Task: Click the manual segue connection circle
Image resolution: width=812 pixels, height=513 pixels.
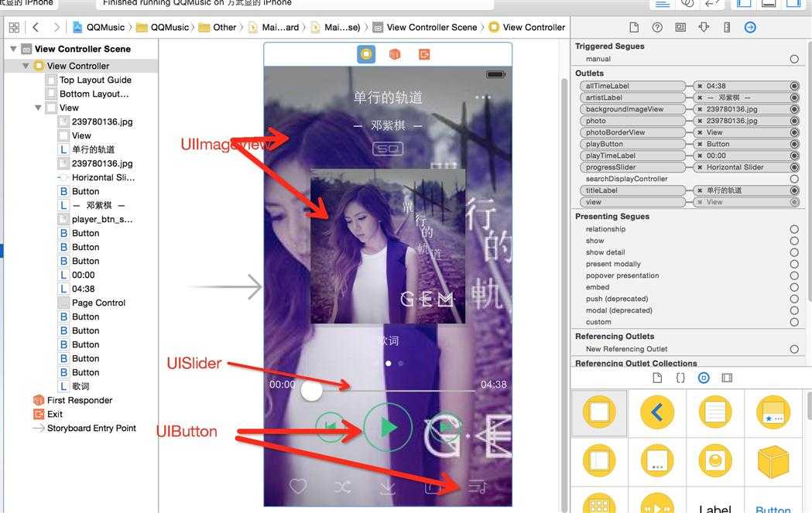Action: (794, 59)
